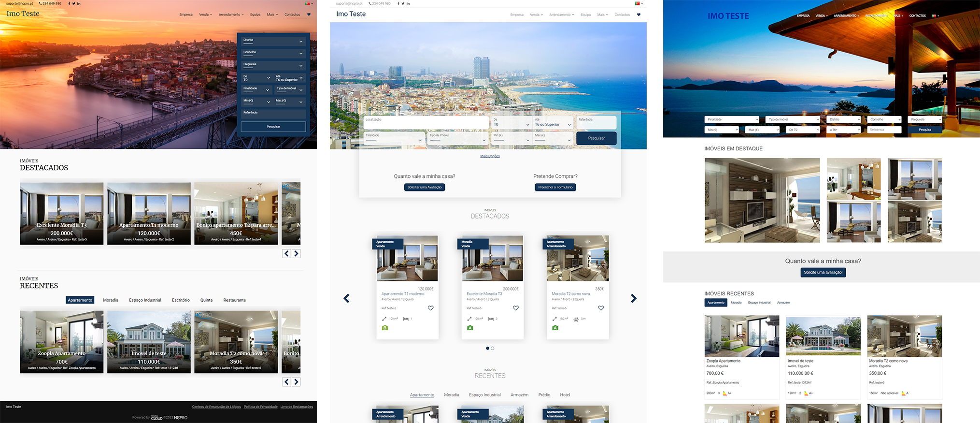
Task: Click the bed icon on Excelente Moradia T3 card
Action: tap(491, 319)
